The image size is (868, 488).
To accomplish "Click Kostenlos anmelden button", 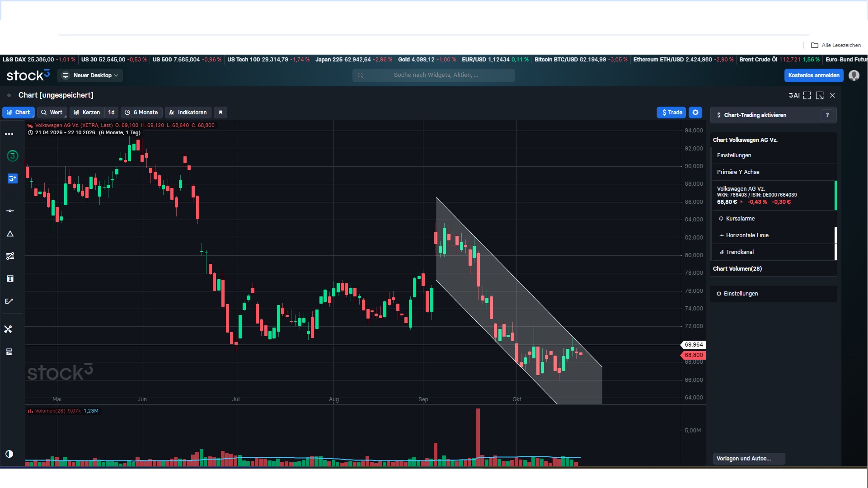I will [814, 75].
